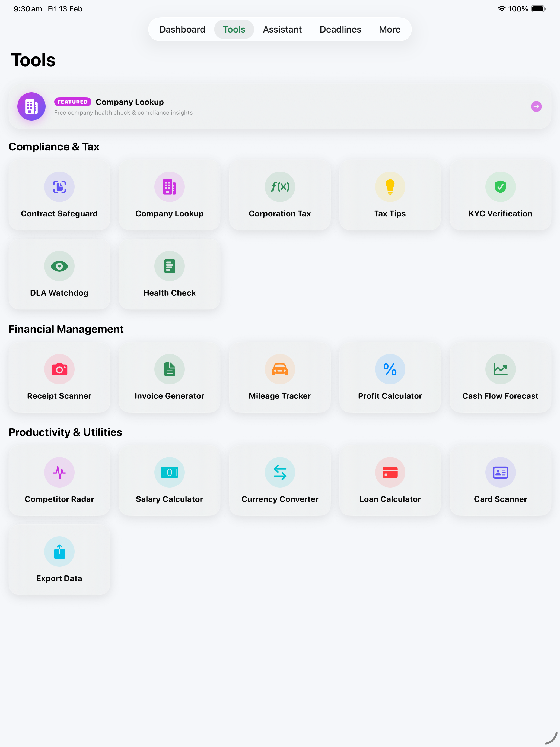Tap the featured Company Lookup arrow button
The width and height of the screenshot is (560, 747).
coord(536,106)
